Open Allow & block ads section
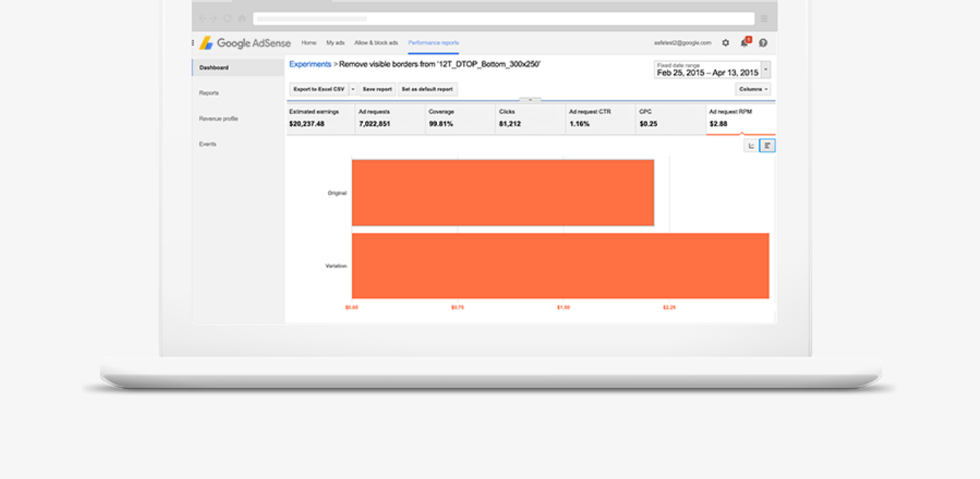 tap(376, 43)
